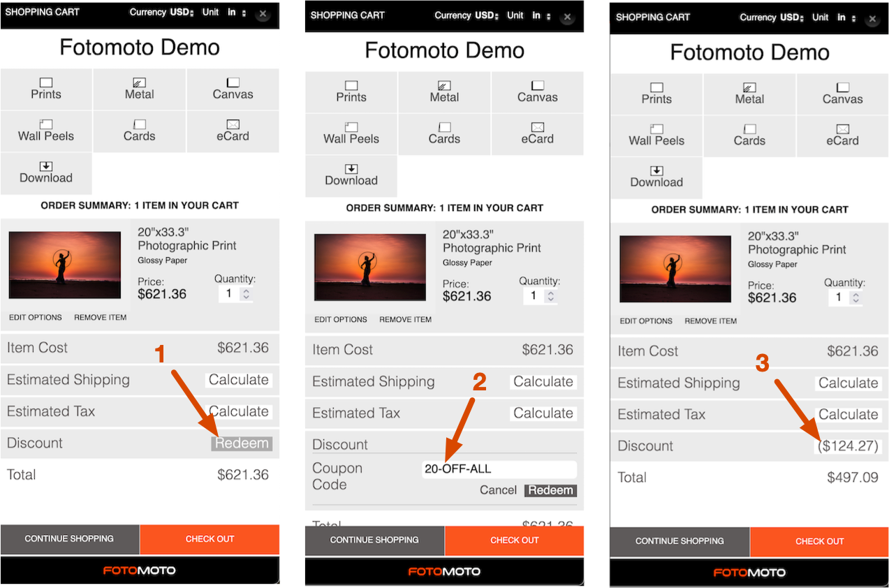
Task: Click Continue Shopping in the middle cart
Action: pos(374,541)
